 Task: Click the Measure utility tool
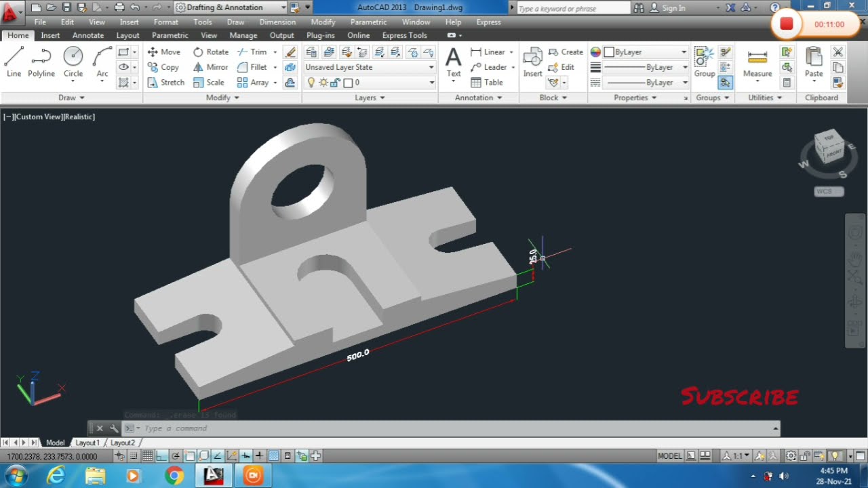tap(757, 63)
